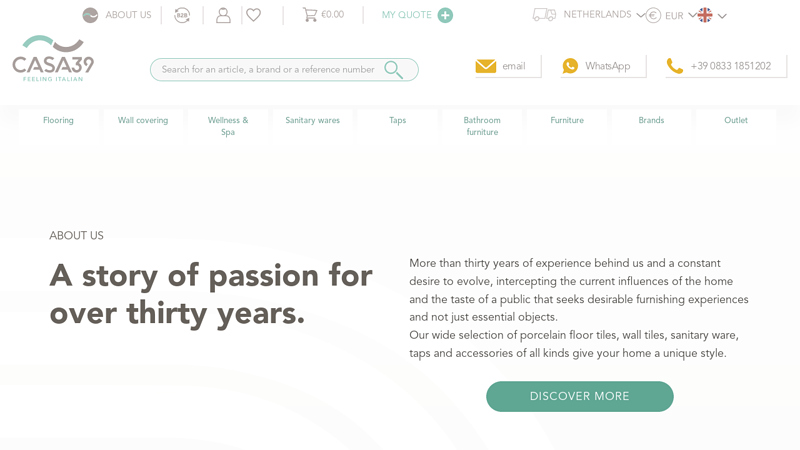
Task: Click the WhatsApp contact icon
Action: pos(570,66)
